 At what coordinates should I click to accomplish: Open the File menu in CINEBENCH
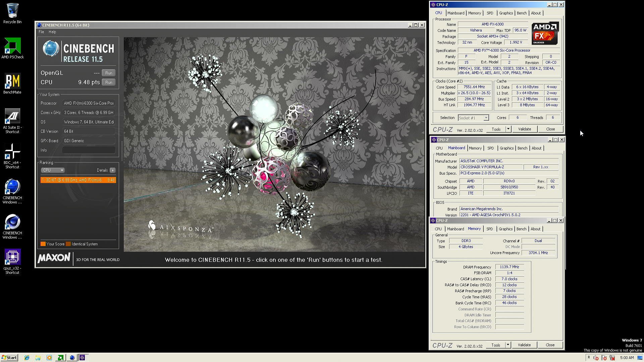[41, 32]
